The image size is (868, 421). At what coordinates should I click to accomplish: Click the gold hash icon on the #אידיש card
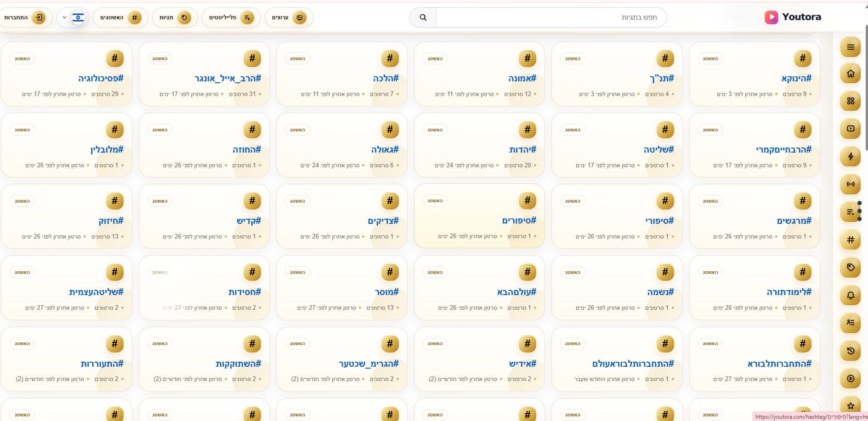(528, 343)
